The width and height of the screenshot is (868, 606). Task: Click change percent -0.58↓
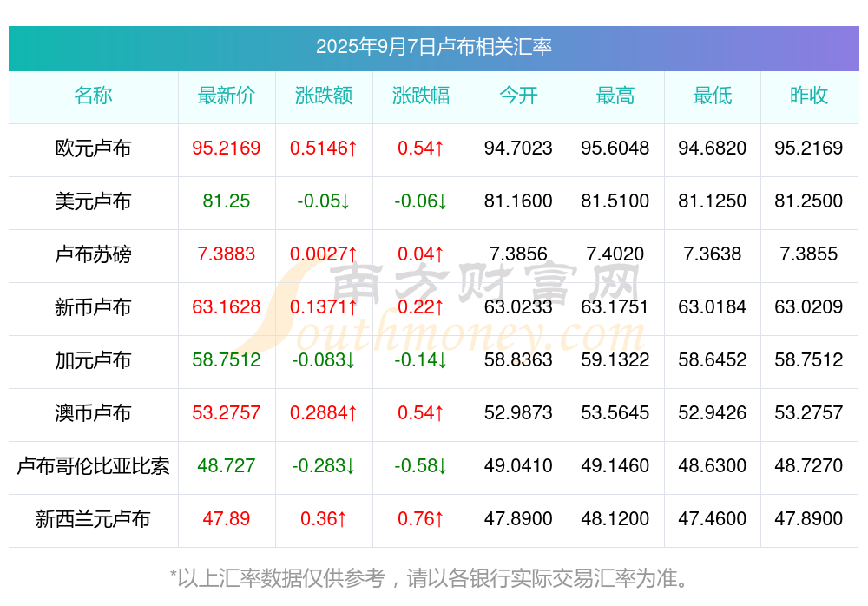click(421, 465)
